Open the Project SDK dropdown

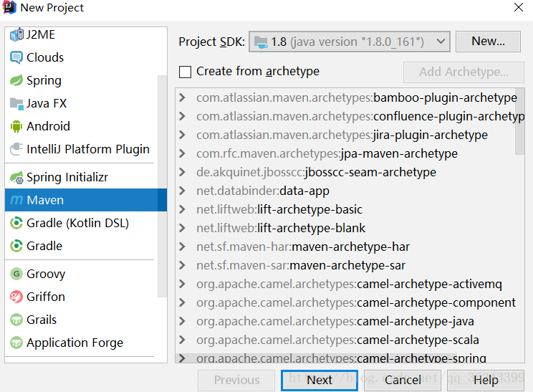(350, 42)
